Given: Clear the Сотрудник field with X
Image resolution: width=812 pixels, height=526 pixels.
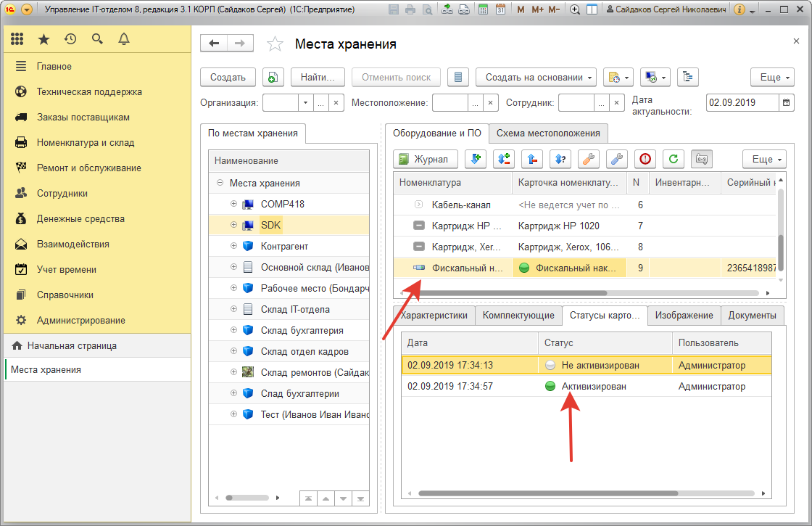Looking at the screenshot, I should click(x=616, y=102).
